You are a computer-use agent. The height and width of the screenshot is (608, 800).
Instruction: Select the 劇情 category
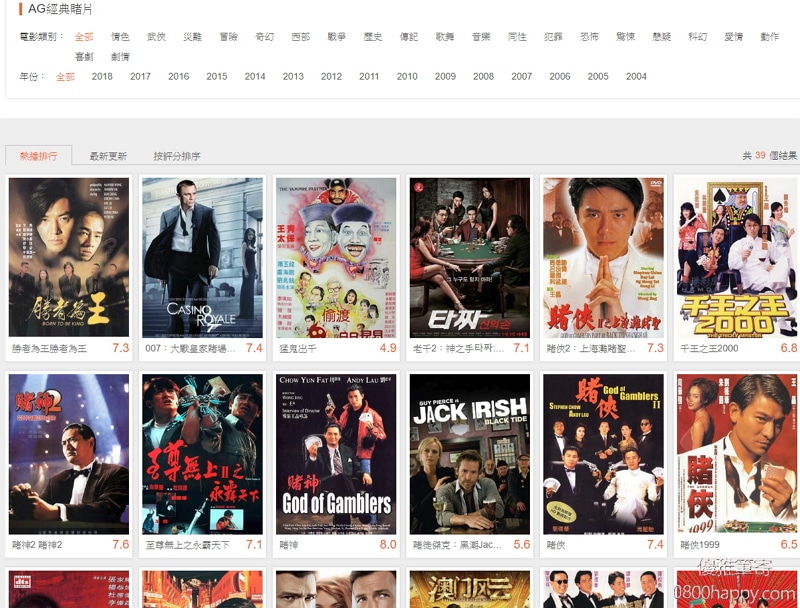(x=120, y=57)
